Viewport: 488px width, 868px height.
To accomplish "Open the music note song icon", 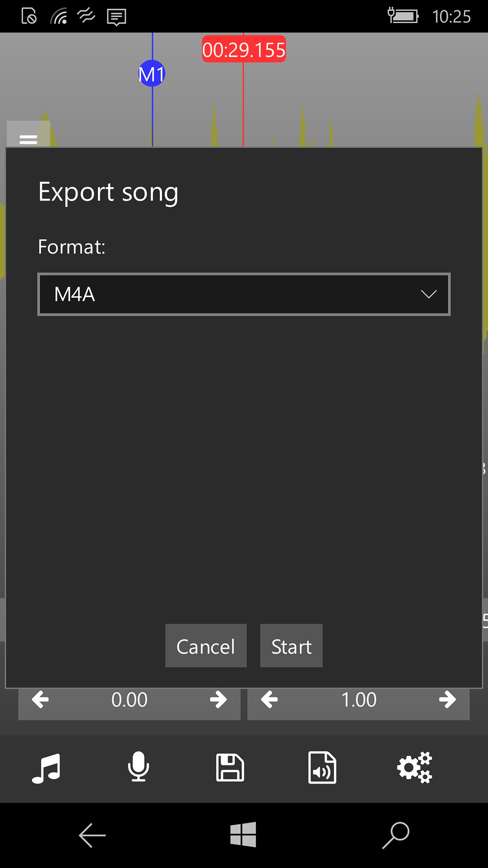I will [46, 768].
